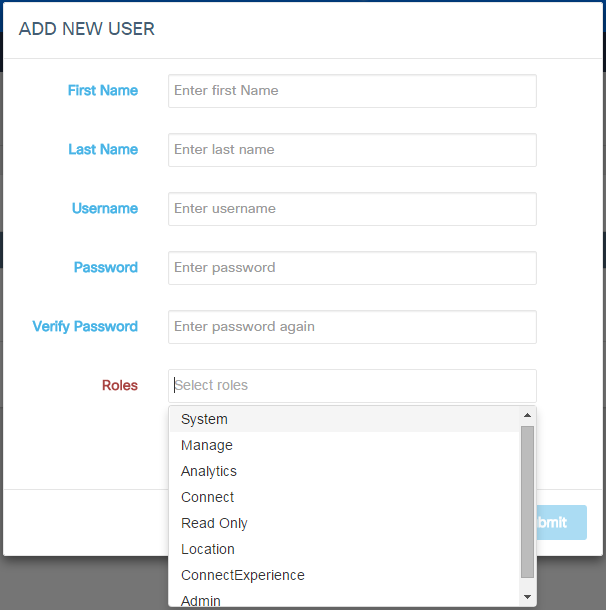The height and width of the screenshot is (610, 606).
Task: Focus the Last Name text box
Action: click(x=352, y=149)
